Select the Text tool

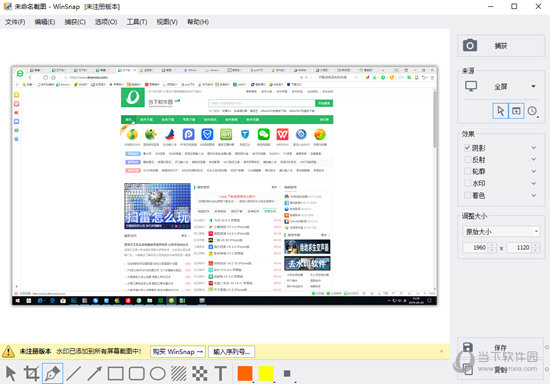tap(221, 374)
